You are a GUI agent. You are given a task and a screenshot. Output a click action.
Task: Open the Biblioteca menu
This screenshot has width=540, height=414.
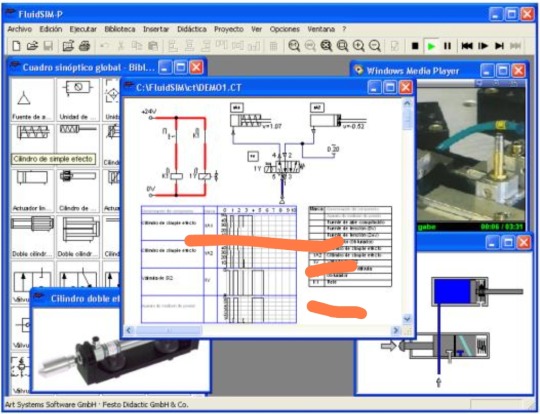120,29
